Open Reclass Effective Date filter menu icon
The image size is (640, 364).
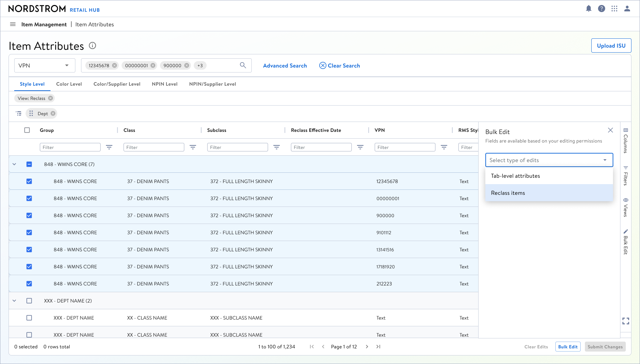(360, 147)
